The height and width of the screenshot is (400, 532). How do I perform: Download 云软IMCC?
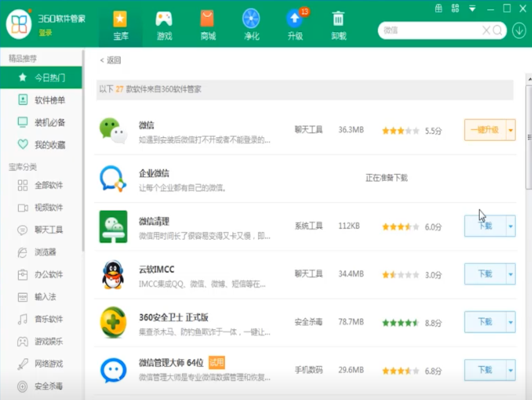(485, 274)
